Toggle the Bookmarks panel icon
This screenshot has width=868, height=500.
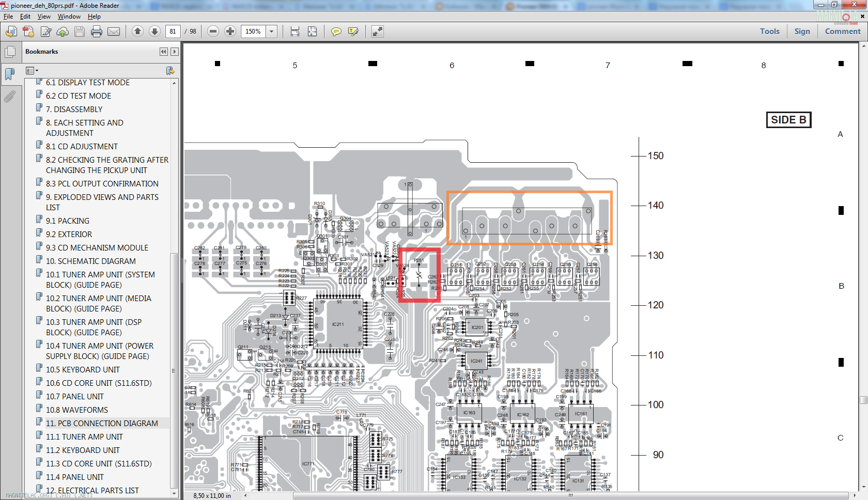(x=10, y=74)
